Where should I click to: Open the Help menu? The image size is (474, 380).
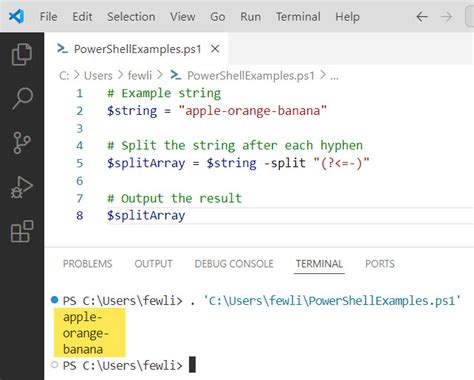[x=347, y=16]
